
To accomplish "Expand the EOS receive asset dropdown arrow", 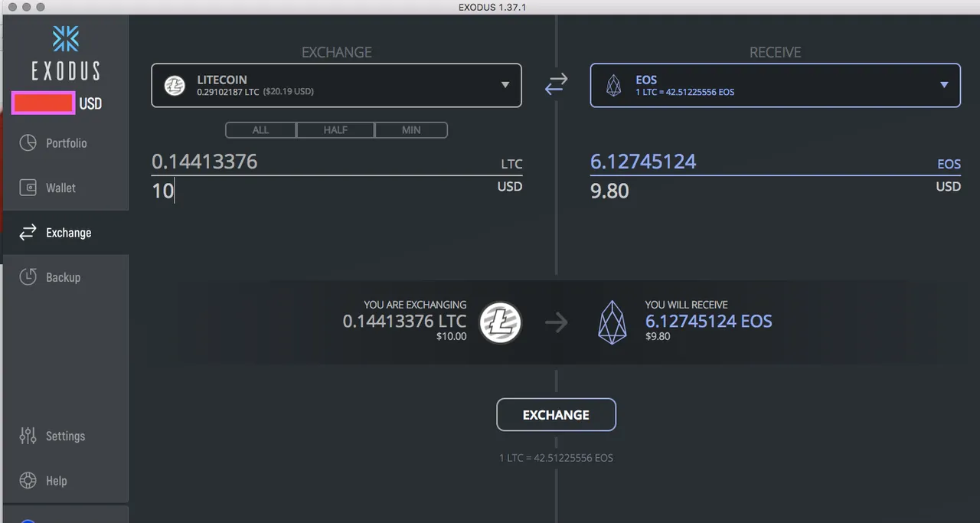I will 944,85.
